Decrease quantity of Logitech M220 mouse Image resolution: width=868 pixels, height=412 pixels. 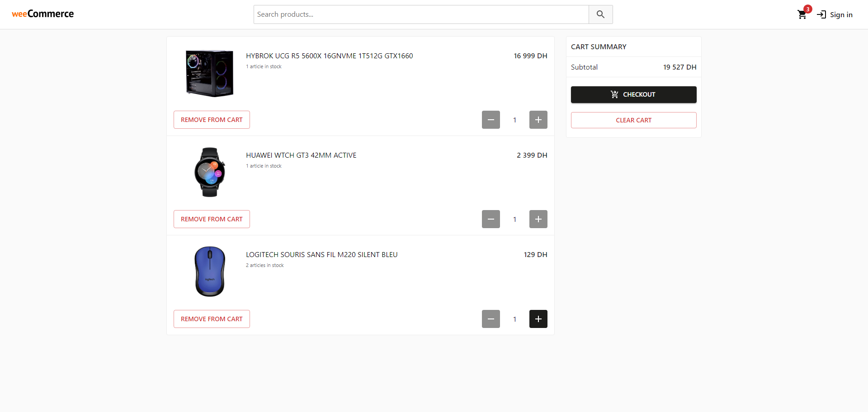point(491,319)
